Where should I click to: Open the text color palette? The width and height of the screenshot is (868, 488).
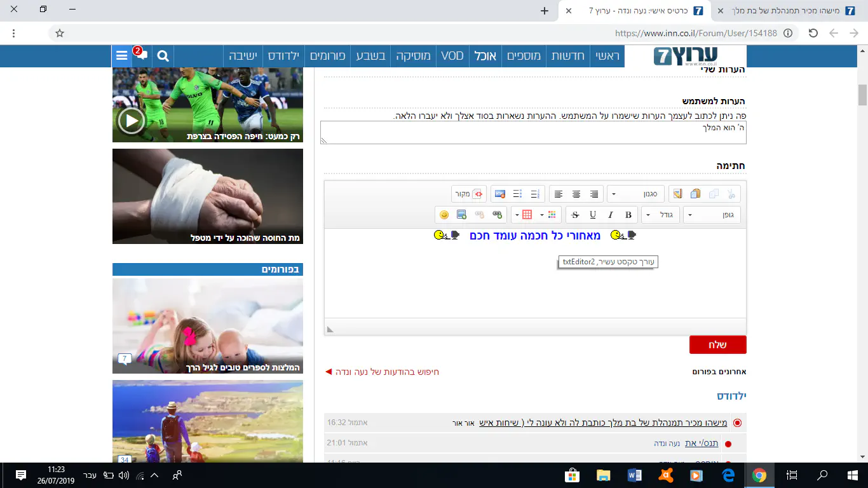coord(546,215)
